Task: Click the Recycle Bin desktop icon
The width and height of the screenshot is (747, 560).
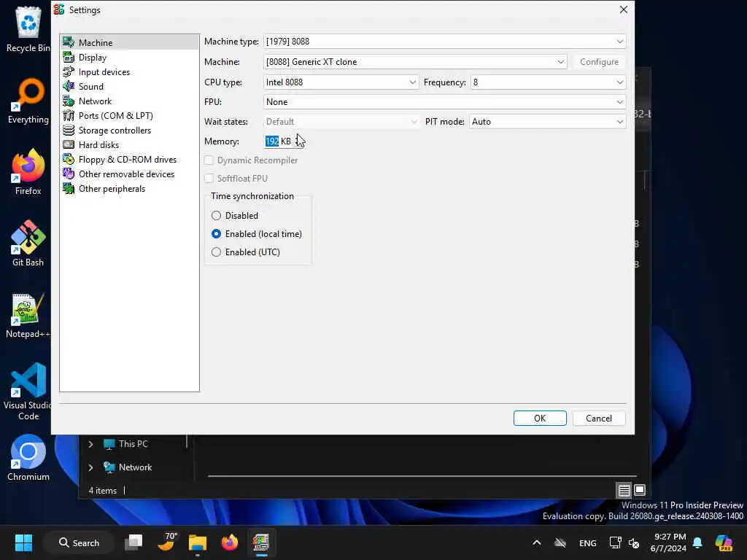Action: point(28,29)
